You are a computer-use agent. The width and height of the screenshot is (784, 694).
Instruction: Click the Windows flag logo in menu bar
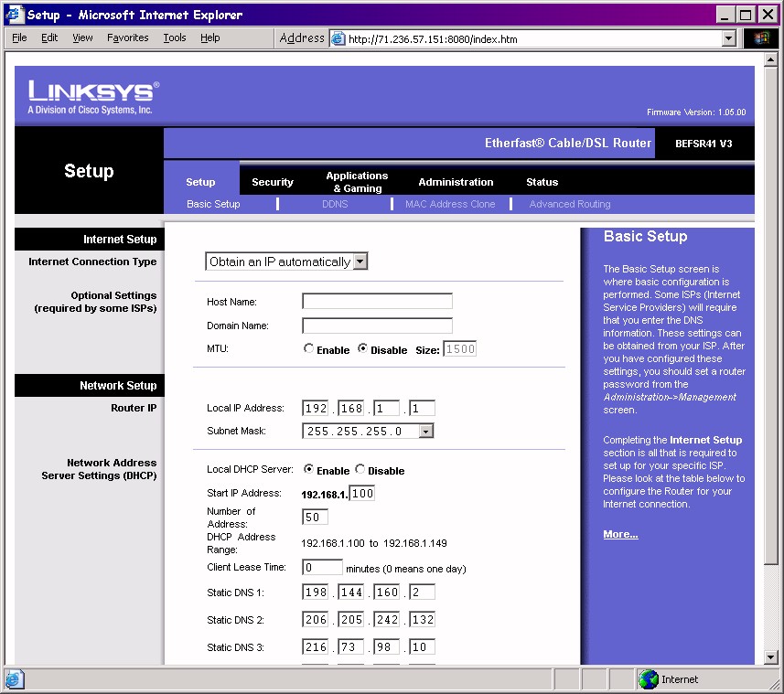click(x=761, y=38)
